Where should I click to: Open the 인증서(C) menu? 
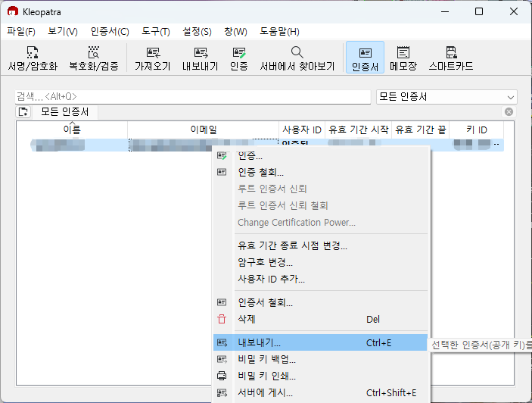pos(110,32)
